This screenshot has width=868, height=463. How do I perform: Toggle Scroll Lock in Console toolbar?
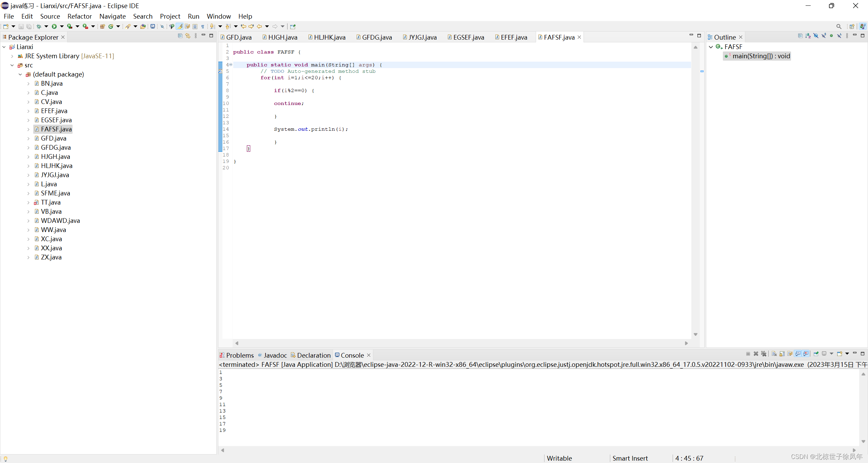click(x=782, y=354)
